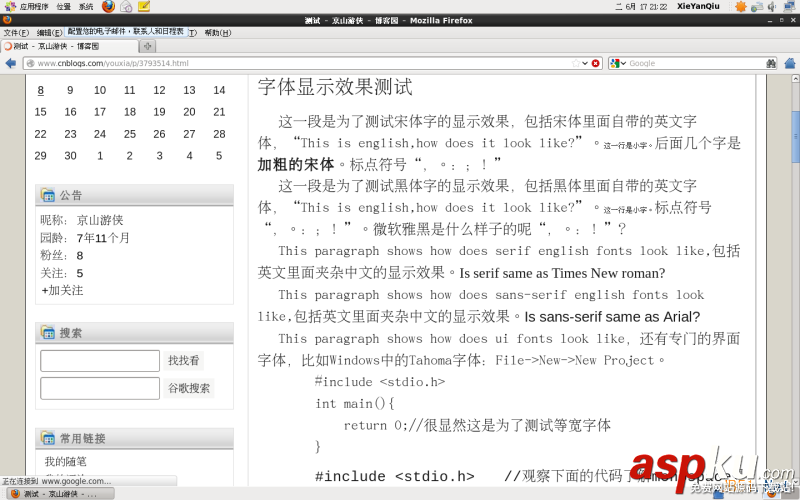Click the 谷歌搜索 button

189,388
